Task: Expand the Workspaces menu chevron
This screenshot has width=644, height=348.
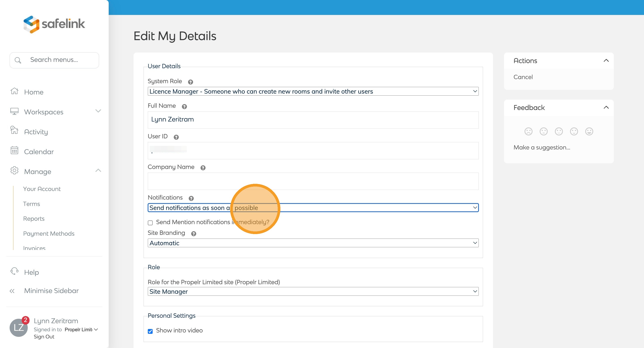Action: tap(98, 111)
